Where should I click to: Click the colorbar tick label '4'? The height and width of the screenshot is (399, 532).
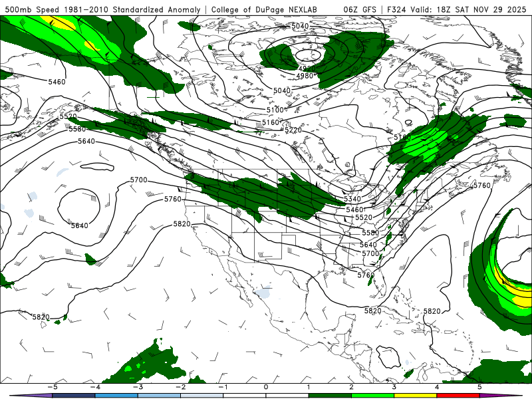pyautogui.click(x=437, y=387)
